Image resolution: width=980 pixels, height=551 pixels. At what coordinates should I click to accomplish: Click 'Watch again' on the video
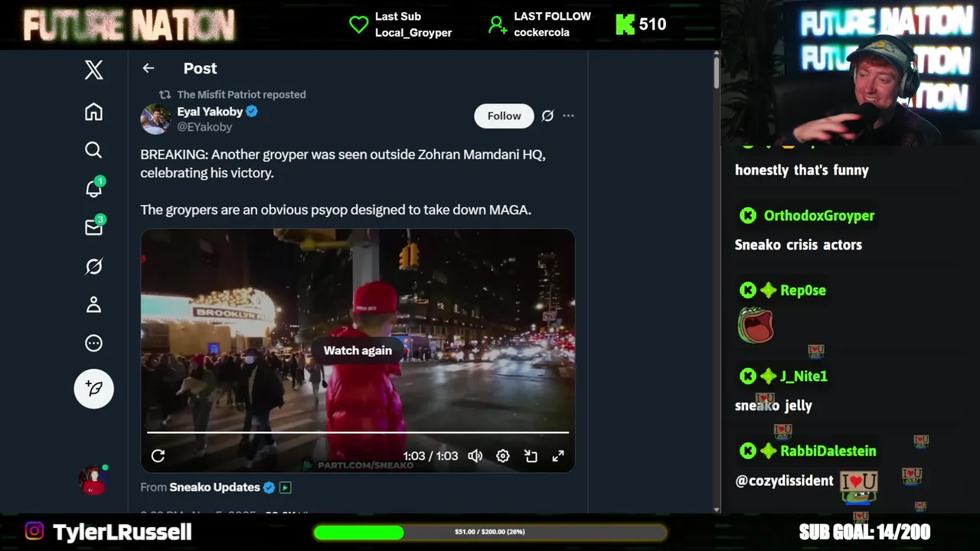coord(358,350)
